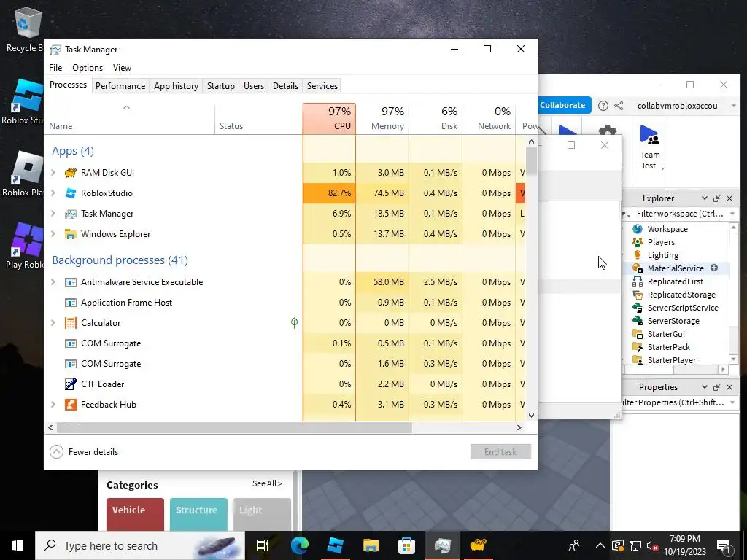This screenshot has height=560, width=747.
Task: Add object to MaterialService with plus icon
Action: [x=714, y=268]
